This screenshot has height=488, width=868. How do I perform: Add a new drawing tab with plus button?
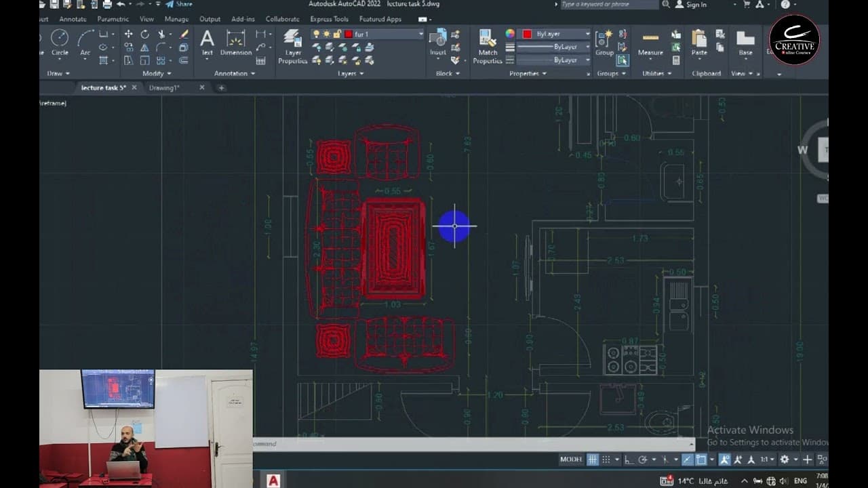(221, 87)
